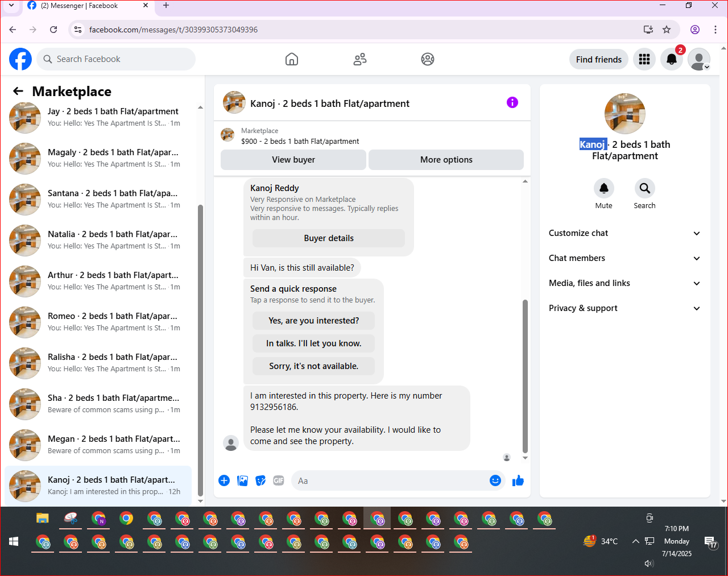Open the notifications bell with badge
Image resolution: width=728 pixels, height=576 pixels.
point(672,59)
